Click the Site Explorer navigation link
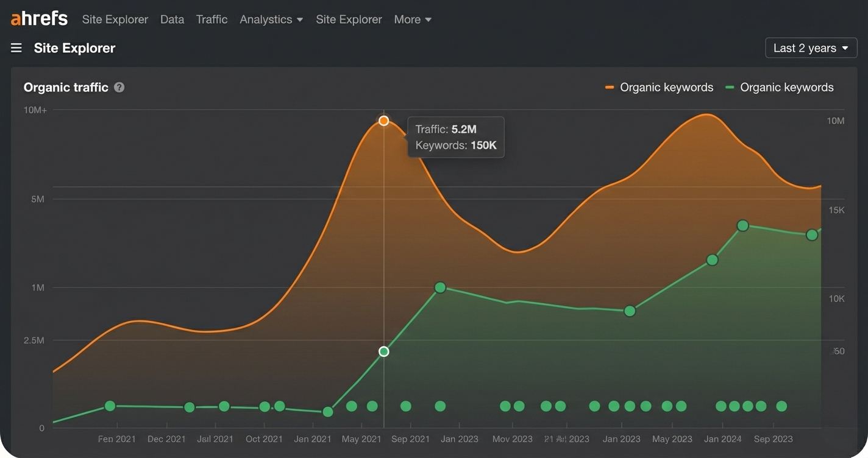 (x=115, y=19)
